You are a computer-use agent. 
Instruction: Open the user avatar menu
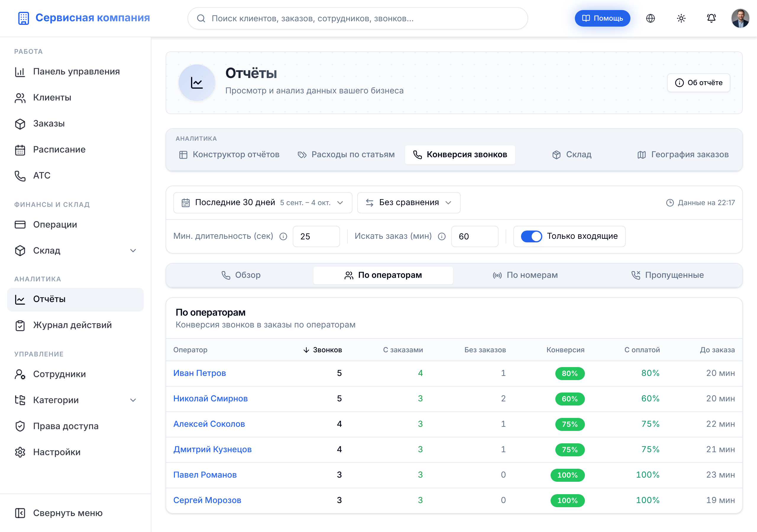point(740,18)
